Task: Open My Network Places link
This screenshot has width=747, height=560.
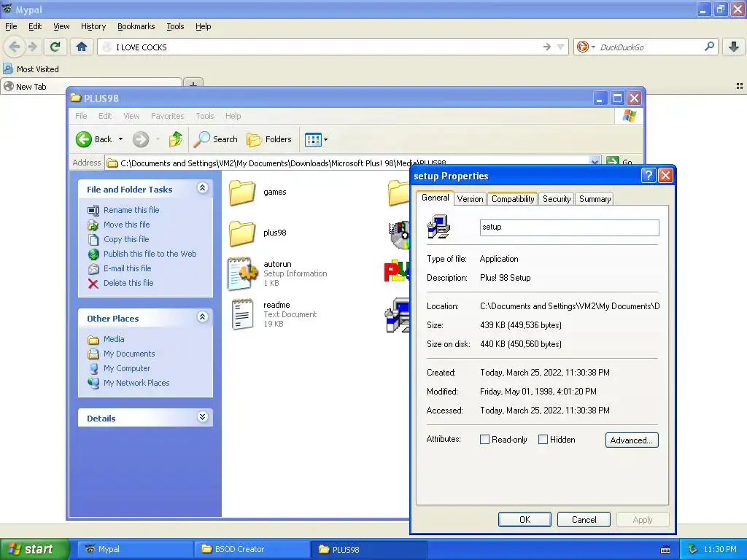Action: [136, 383]
